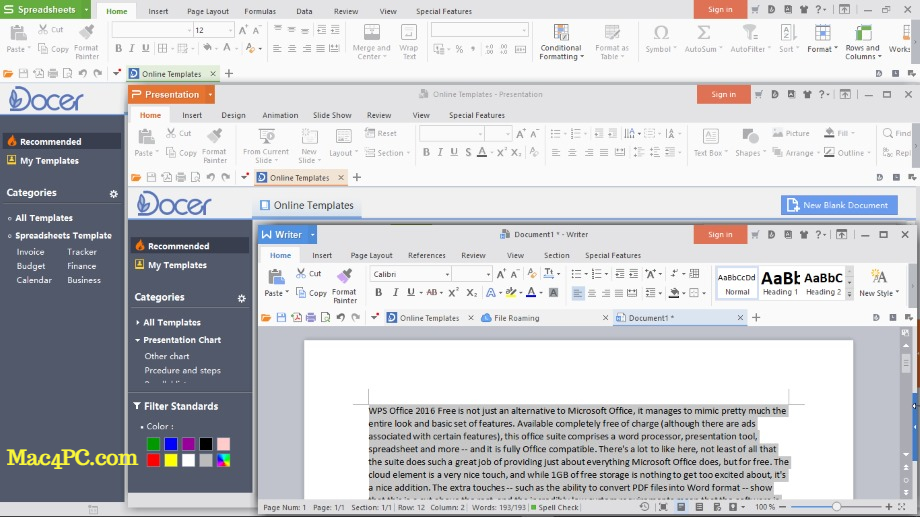
Task: Open Writer font name dropdown Calibri
Action: [x=447, y=274]
